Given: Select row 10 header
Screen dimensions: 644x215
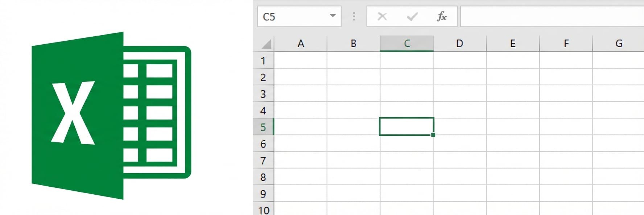Looking at the screenshot, I should pyautogui.click(x=264, y=210).
